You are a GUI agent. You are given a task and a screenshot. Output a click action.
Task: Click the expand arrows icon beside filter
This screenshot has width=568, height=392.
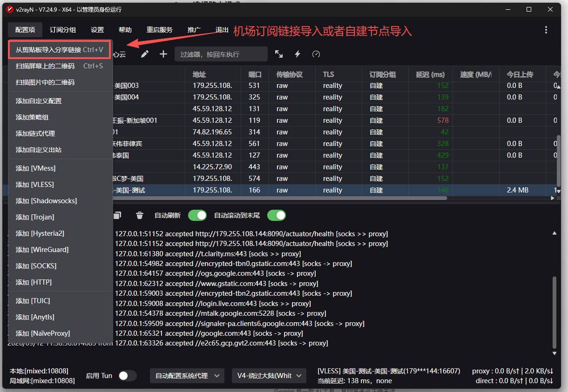click(279, 54)
